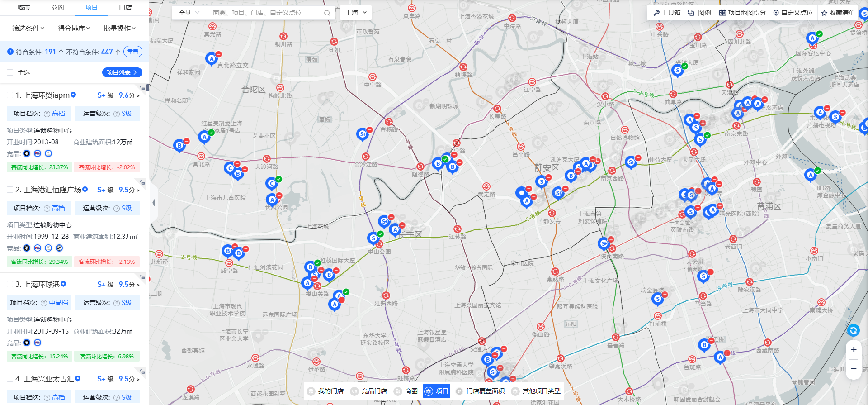Click the 客流同比增长: 23.37% tag
Viewport: 868px width, 405px height.
39,167
